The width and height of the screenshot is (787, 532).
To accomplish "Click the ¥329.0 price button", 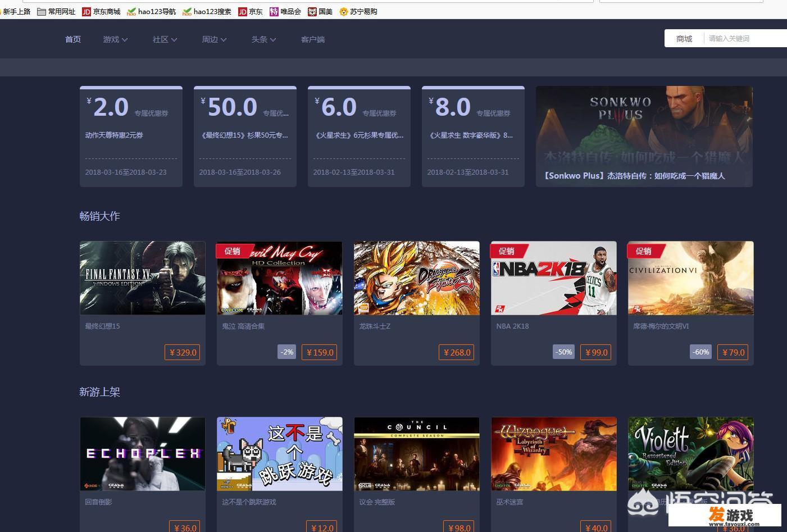I will click(x=183, y=352).
